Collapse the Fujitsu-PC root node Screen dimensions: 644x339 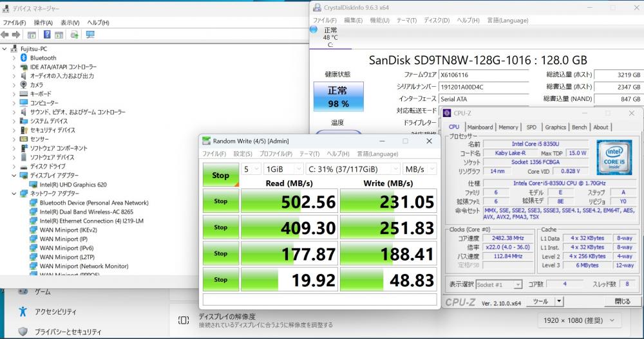(x=5, y=49)
